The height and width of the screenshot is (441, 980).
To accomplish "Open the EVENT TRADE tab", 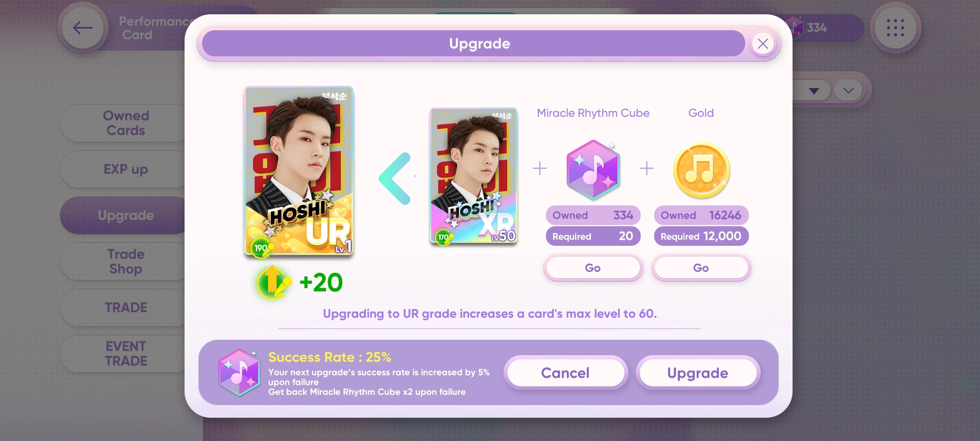I will (x=126, y=354).
